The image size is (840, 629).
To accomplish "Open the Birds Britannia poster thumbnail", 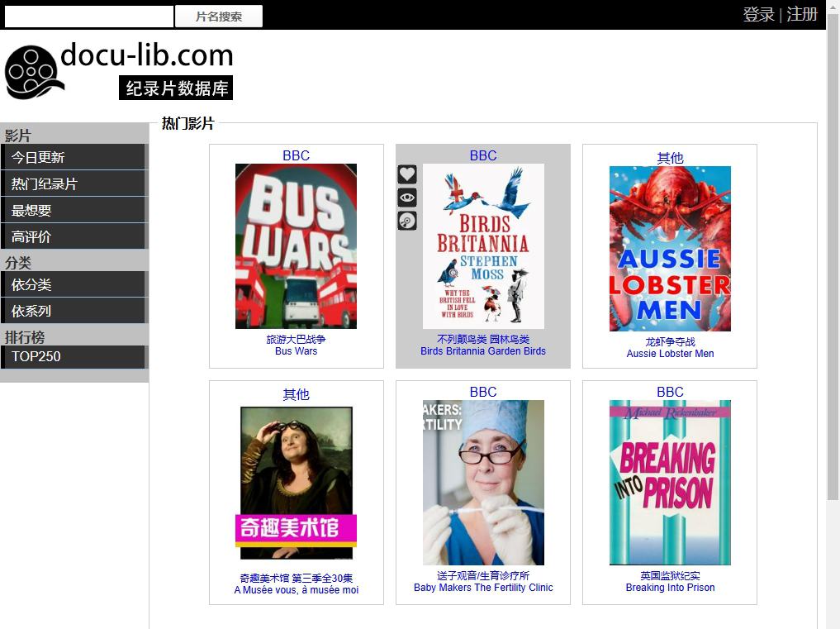I will tap(483, 246).
